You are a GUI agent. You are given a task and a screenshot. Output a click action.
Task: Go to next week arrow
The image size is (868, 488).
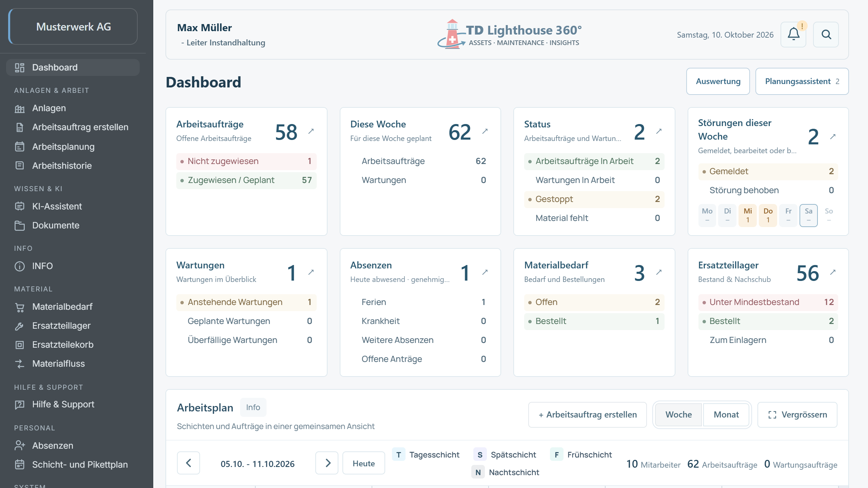point(327,463)
